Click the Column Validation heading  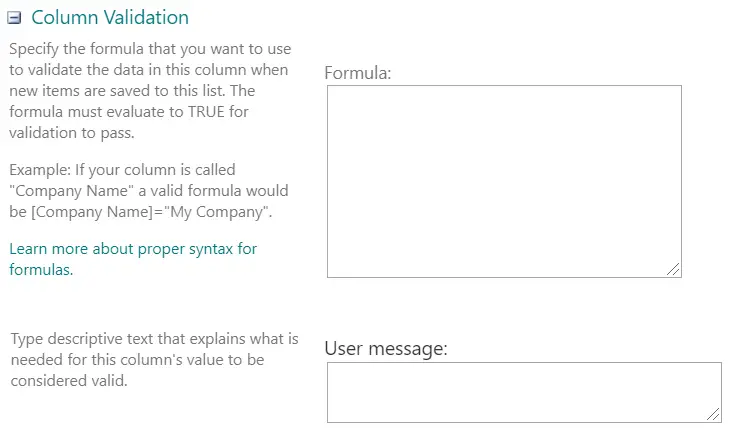(x=110, y=18)
